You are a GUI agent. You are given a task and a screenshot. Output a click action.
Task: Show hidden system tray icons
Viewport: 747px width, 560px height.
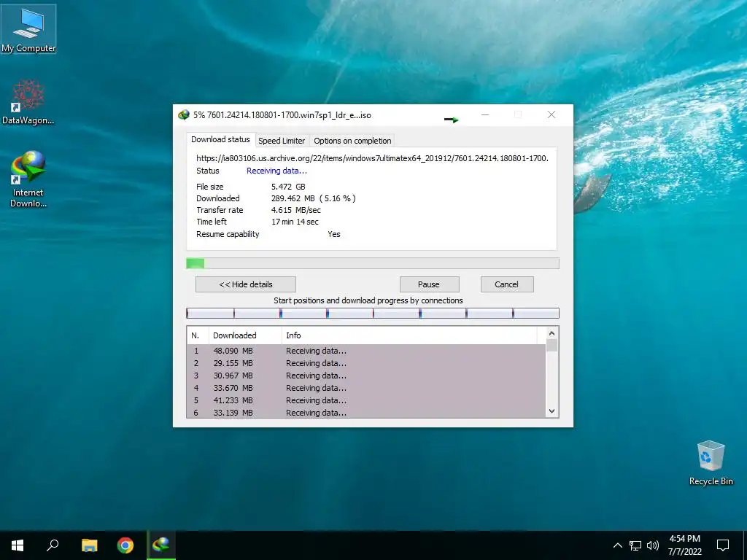pyautogui.click(x=617, y=545)
